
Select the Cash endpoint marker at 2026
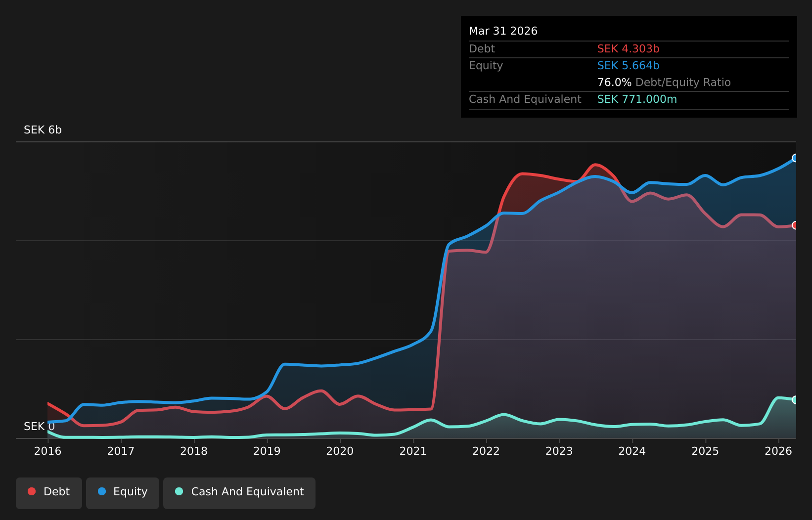click(795, 400)
